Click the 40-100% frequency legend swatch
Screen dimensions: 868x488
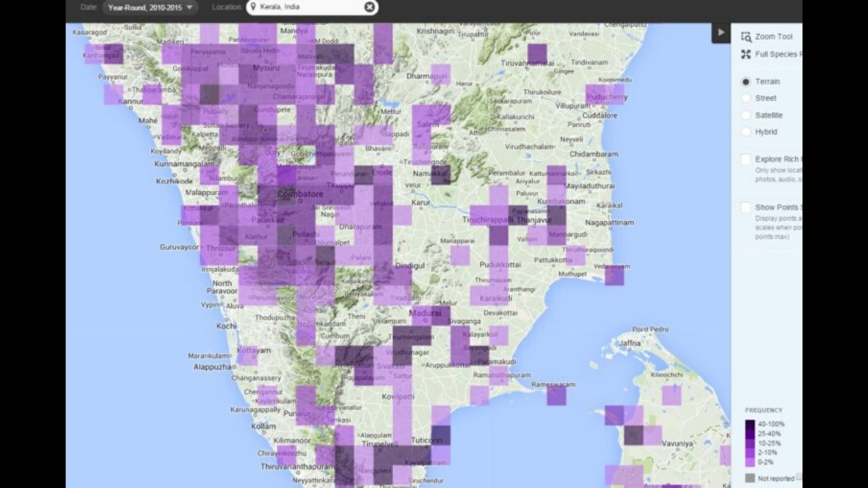pyautogui.click(x=750, y=424)
